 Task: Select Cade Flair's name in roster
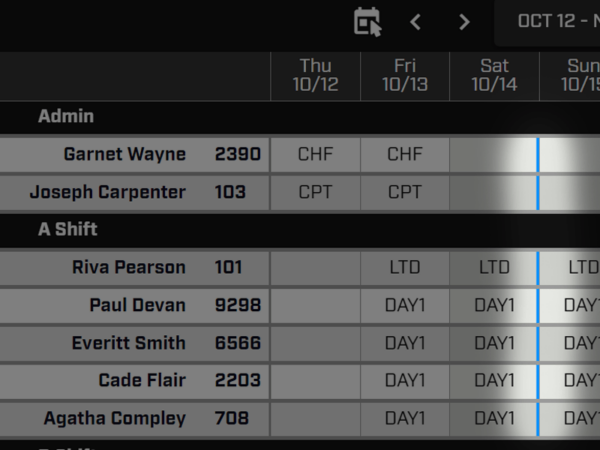(141, 380)
